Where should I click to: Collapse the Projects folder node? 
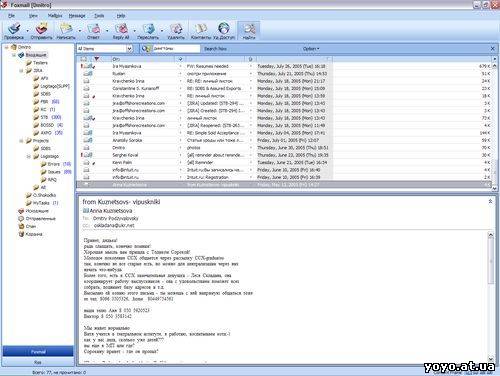[21, 141]
